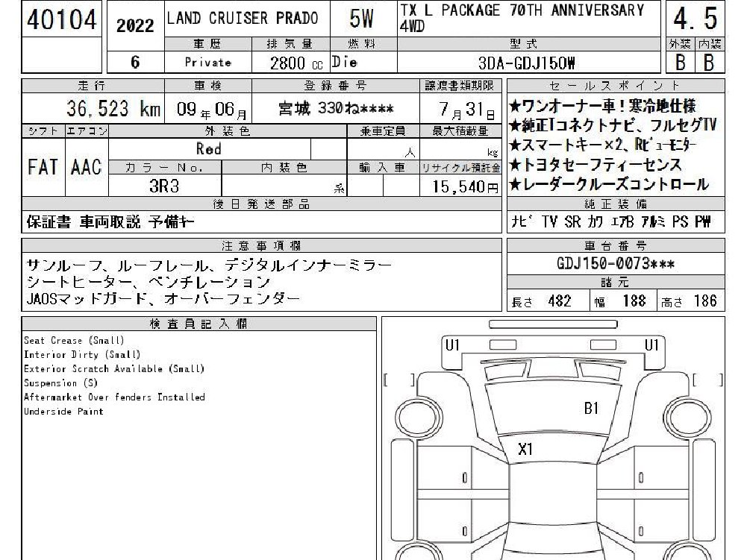Click the model code 3DA-GDJ150W
The width and height of the screenshot is (747, 560).
point(526,63)
